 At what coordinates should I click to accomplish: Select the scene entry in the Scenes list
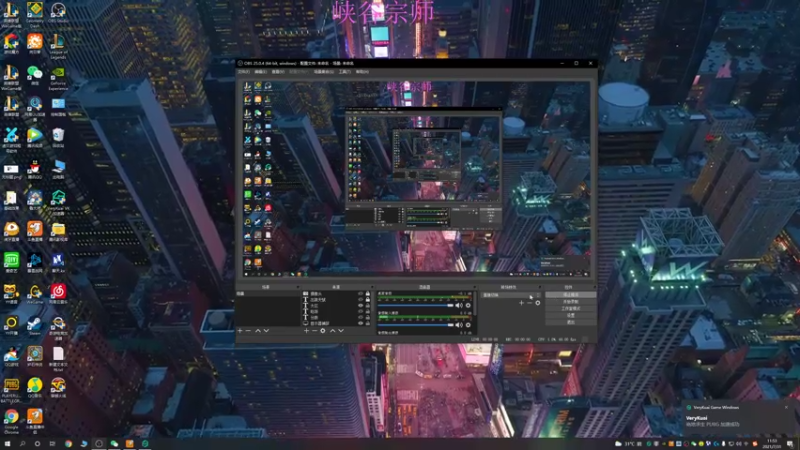tap(267, 293)
